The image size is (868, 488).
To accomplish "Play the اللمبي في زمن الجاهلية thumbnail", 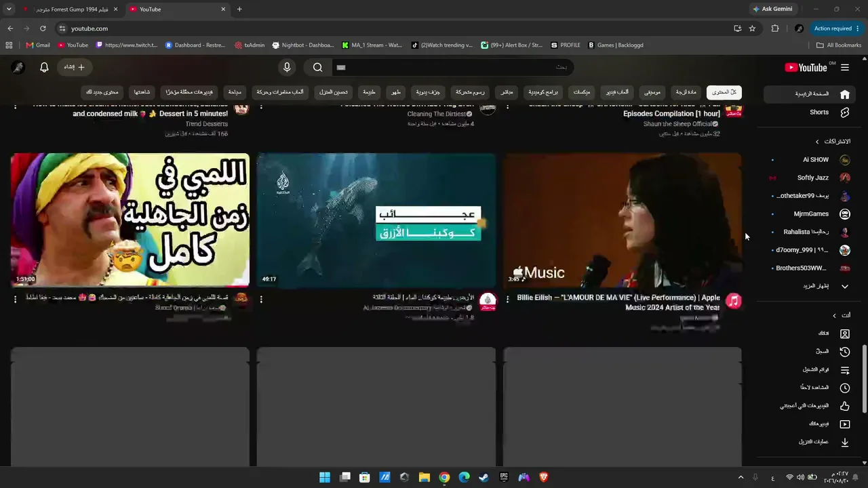I will [130, 220].
